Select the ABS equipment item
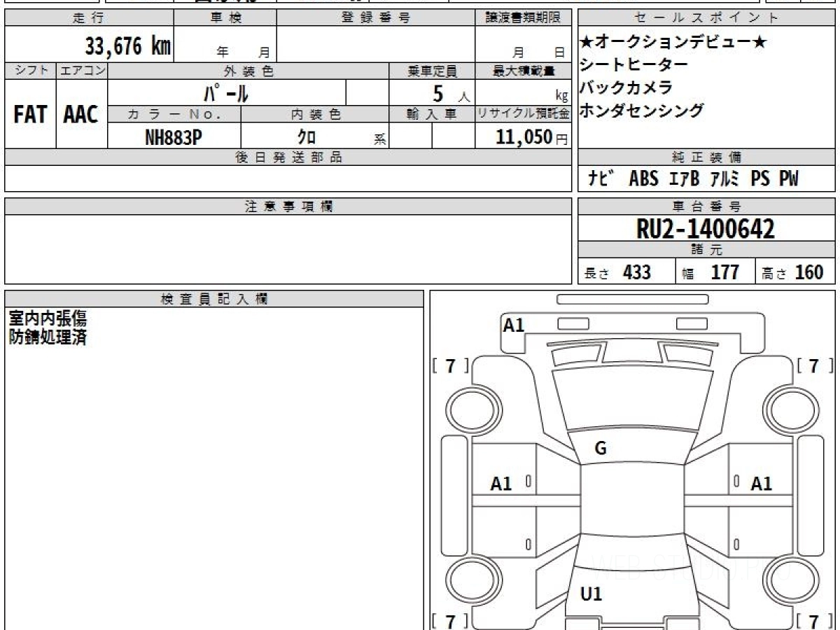840x630 pixels. point(643,178)
